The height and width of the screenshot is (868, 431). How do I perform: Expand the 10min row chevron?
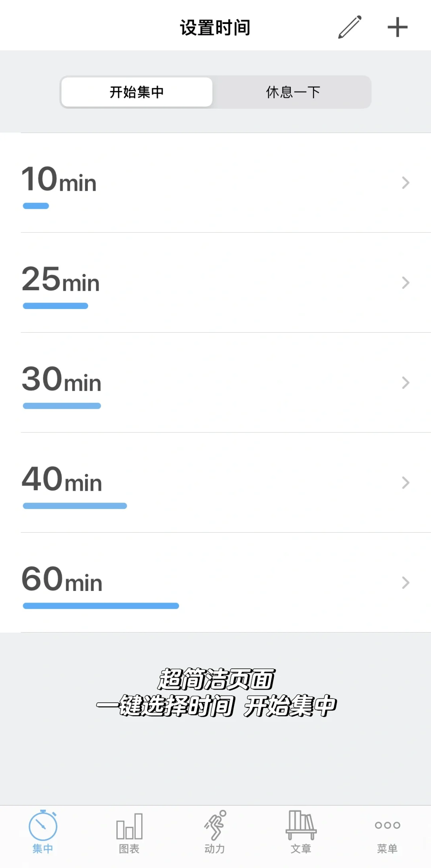405,183
